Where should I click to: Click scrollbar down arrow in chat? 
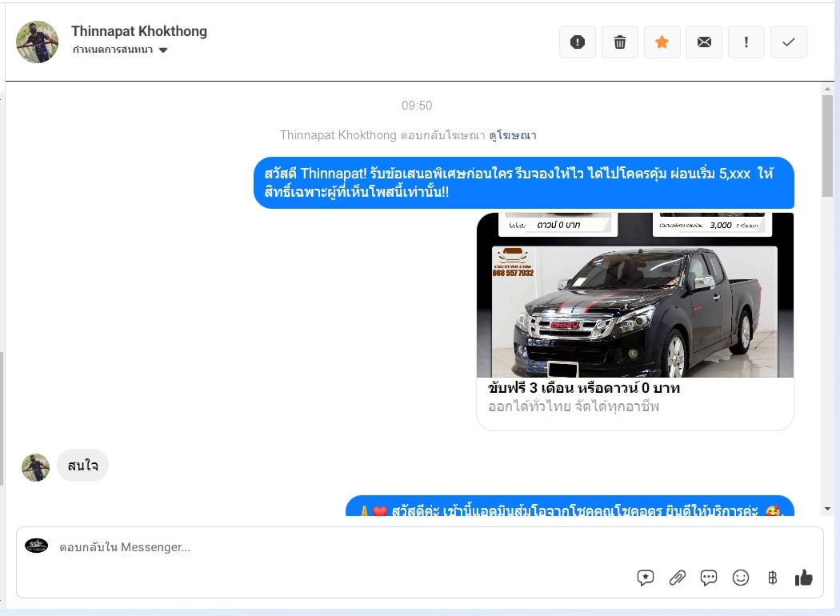point(827,508)
